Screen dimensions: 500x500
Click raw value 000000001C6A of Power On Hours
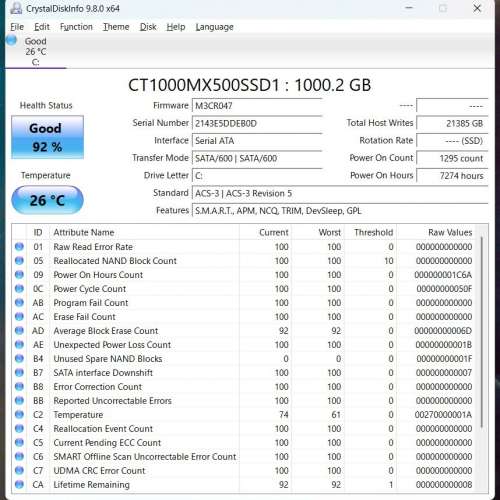443,275
